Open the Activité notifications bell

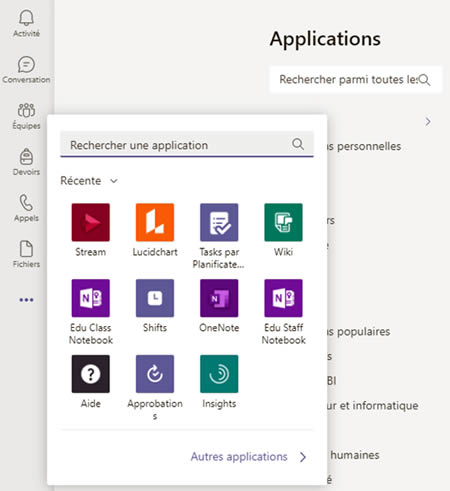pos(26,23)
